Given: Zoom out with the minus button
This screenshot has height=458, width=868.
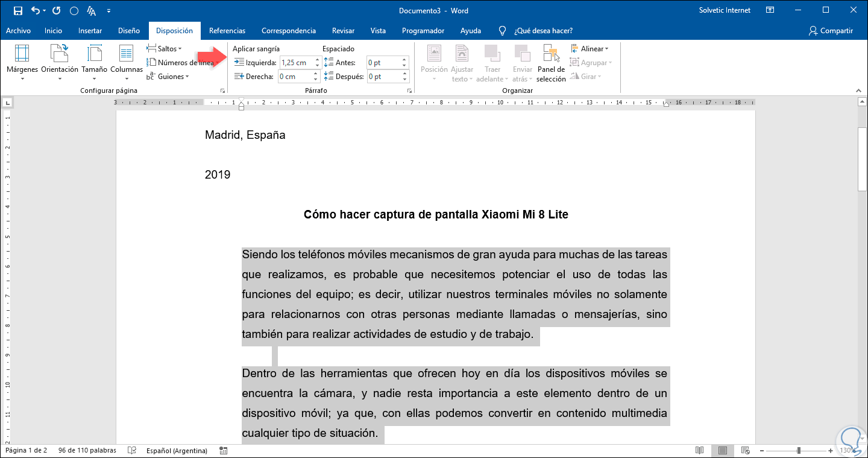Looking at the screenshot, I should click(x=763, y=451).
